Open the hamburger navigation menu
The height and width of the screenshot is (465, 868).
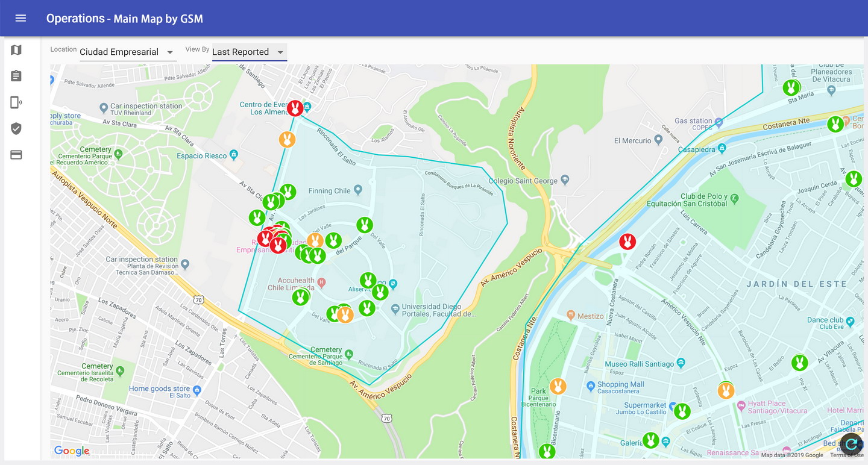(20, 18)
